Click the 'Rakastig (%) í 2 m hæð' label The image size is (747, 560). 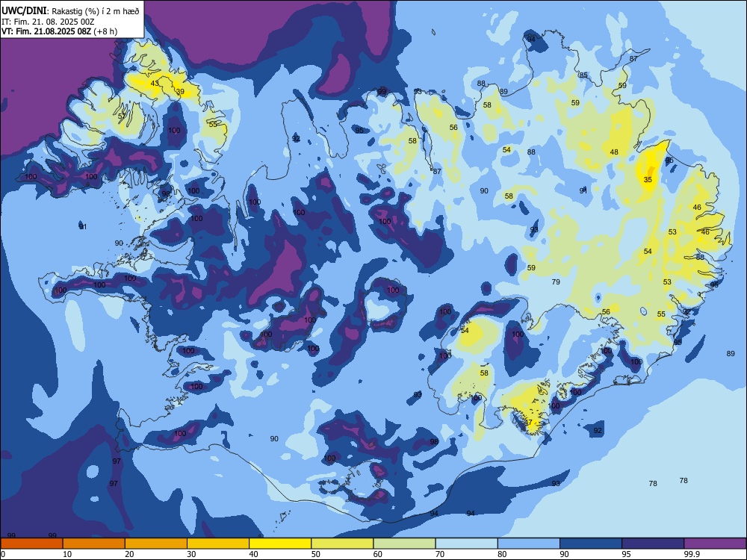click(x=96, y=11)
